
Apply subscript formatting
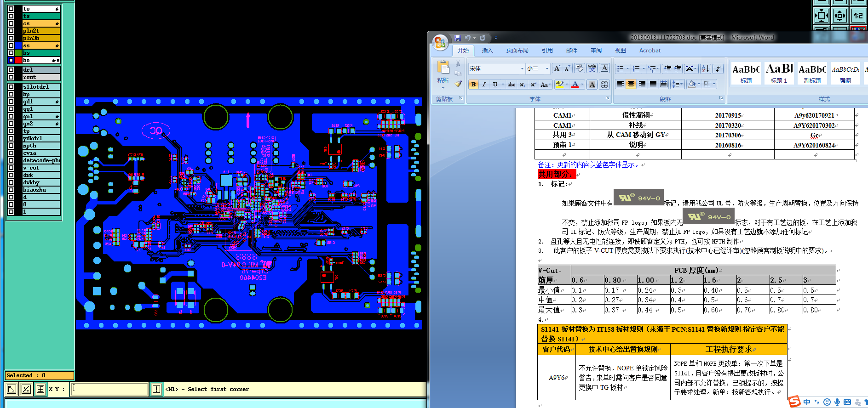click(x=523, y=85)
